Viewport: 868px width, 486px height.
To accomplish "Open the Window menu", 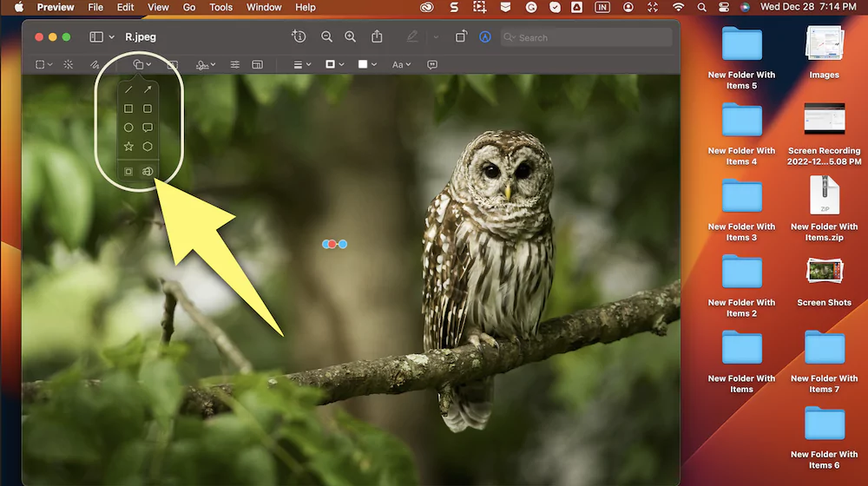I will (x=264, y=7).
